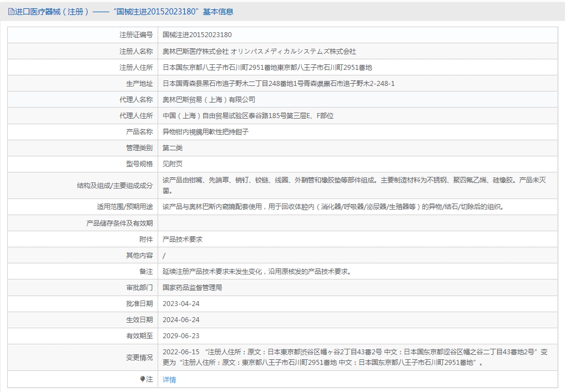Click the 有效期至 label
The height and width of the screenshot is (392, 565).
pos(139,336)
